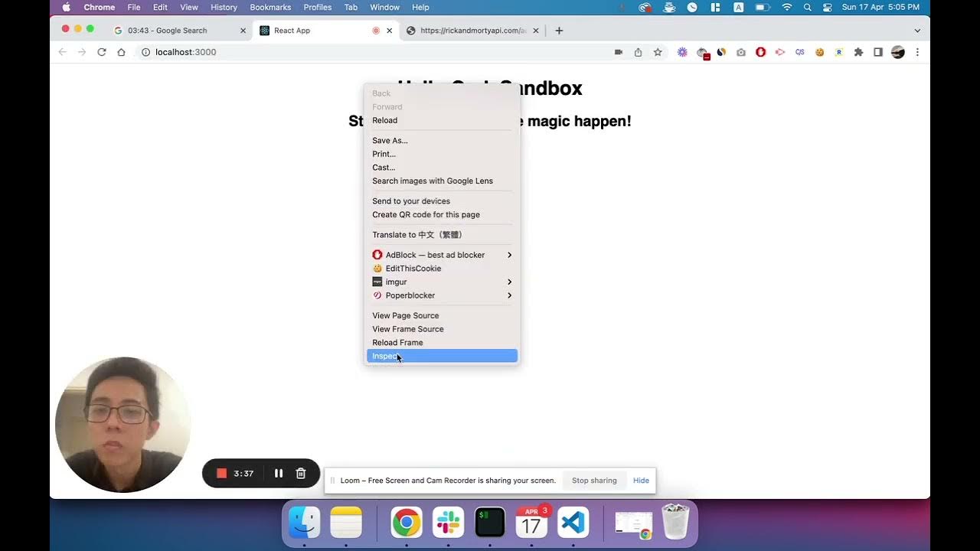Image resolution: width=980 pixels, height=551 pixels.
Task: Click the camera access icon in address bar
Action: (619, 52)
